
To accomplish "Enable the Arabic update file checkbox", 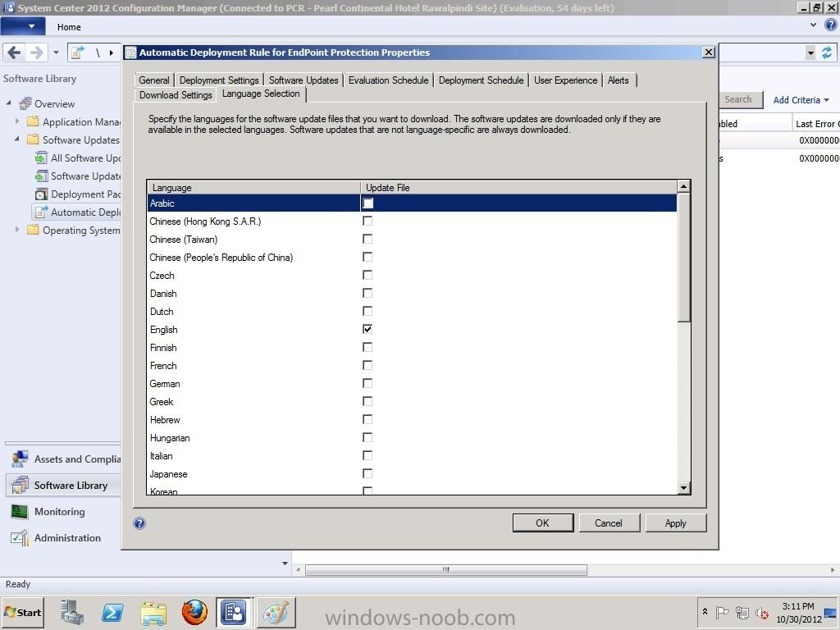I will pyautogui.click(x=367, y=203).
